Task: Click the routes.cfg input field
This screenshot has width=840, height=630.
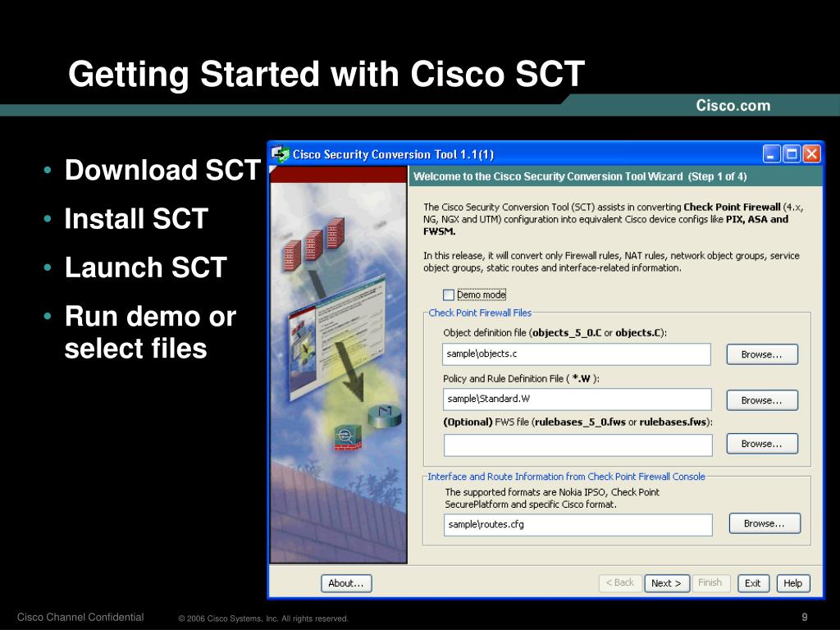Action: pyautogui.click(x=577, y=524)
